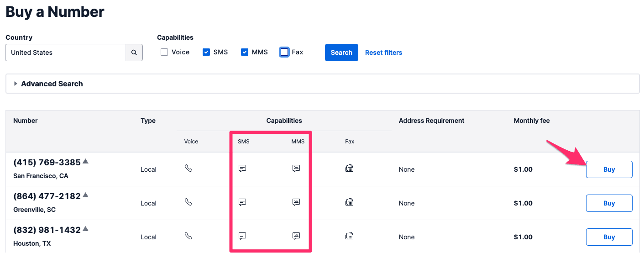Click the Fax icon for Houston number
Viewport: 644px width, 253px height.
pos(350,236)
